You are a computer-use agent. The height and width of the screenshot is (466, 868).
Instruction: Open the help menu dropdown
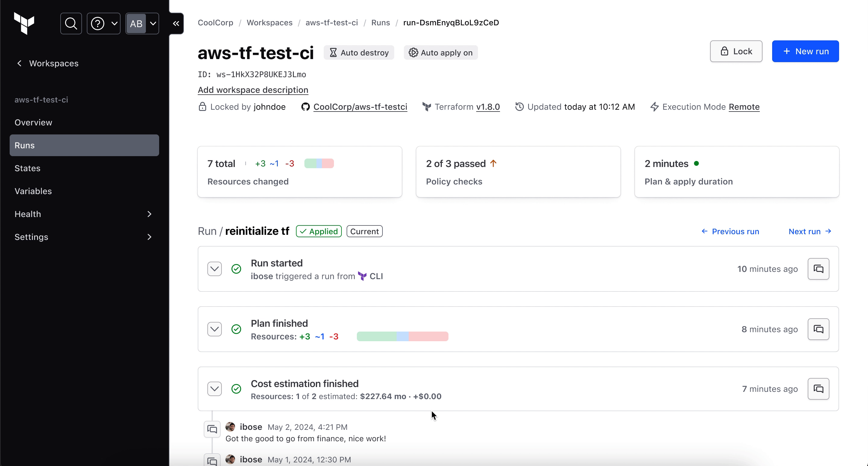point(103,24)
